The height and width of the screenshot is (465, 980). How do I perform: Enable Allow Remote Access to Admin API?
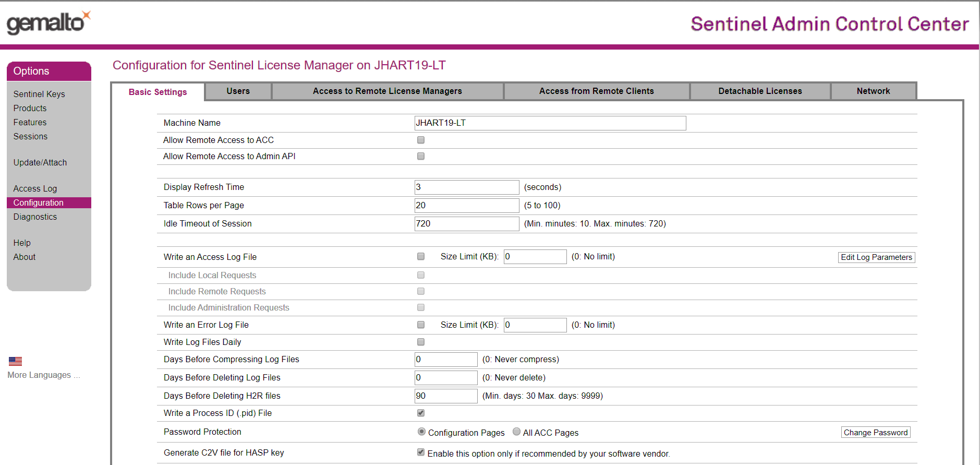point(421,156)
